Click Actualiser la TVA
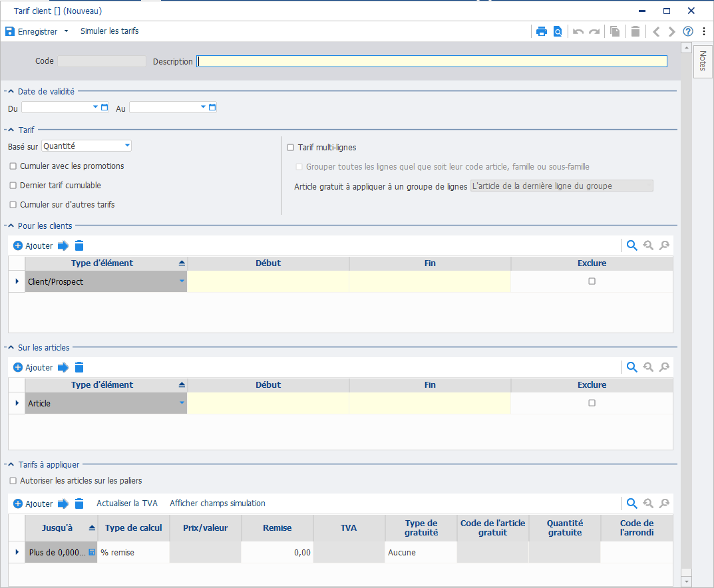Image resolution: width=714 pixels, height=588 pixels. click(126, 503)
